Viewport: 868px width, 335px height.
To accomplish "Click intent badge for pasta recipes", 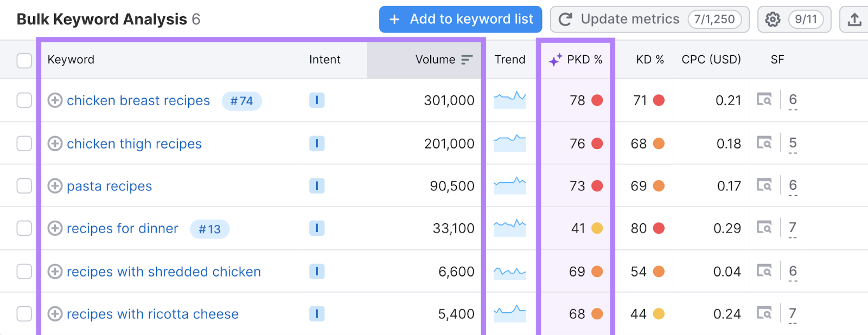I will [x=317, y=186].
